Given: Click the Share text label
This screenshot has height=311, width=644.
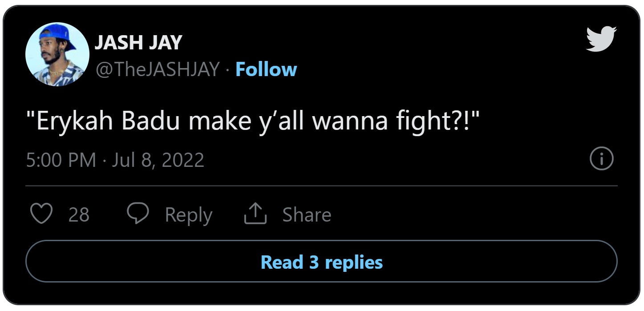Looking at the screenshot, I should (x=307, y=215).
